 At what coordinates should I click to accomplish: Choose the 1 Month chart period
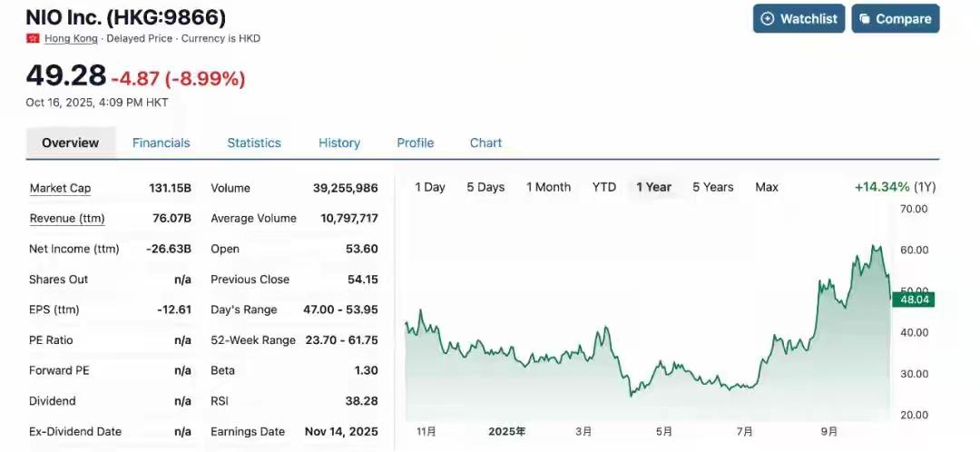pyautogui.click(x=548, y=187)
